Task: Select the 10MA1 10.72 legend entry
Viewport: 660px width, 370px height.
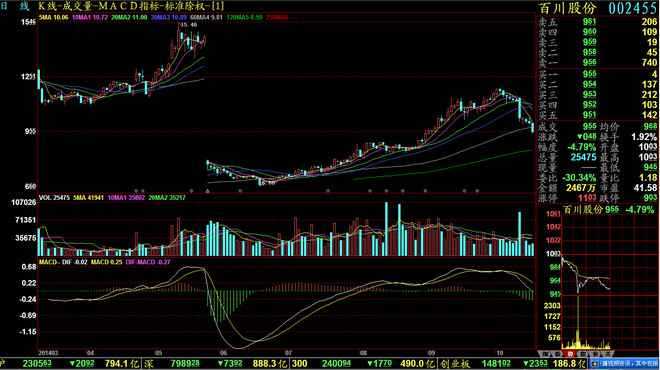Action: tap(90, 18)
